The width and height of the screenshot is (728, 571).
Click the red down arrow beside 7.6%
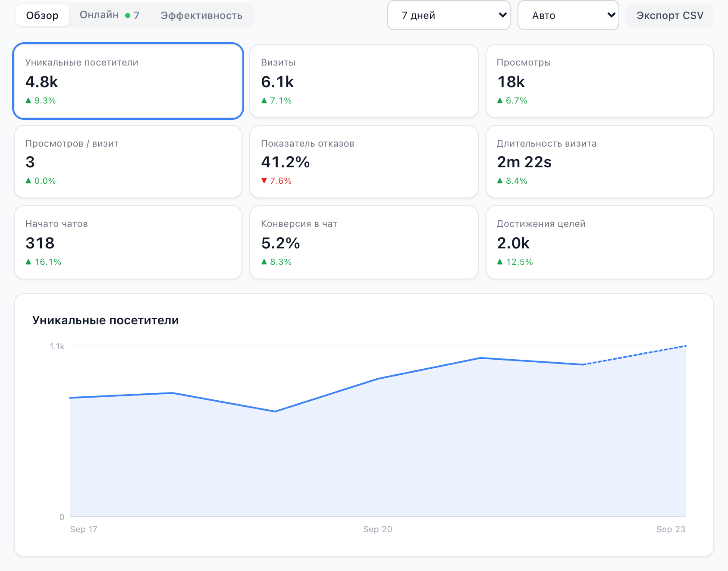(x=264, y=181)
